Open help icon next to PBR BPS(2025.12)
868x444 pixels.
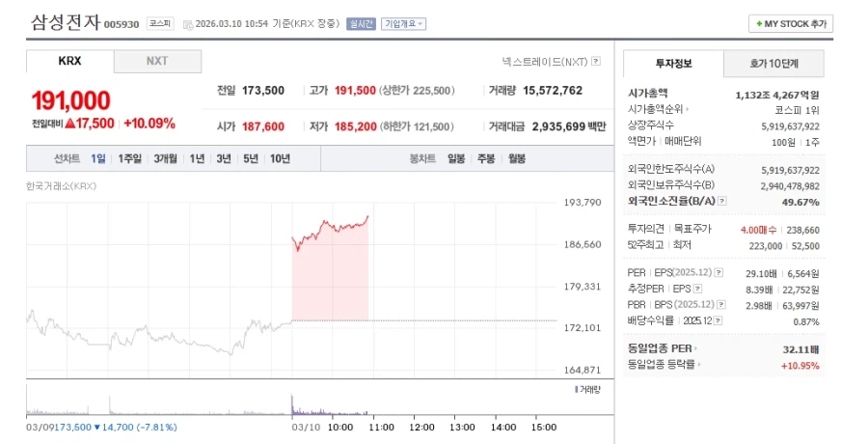tap(722, 304)
